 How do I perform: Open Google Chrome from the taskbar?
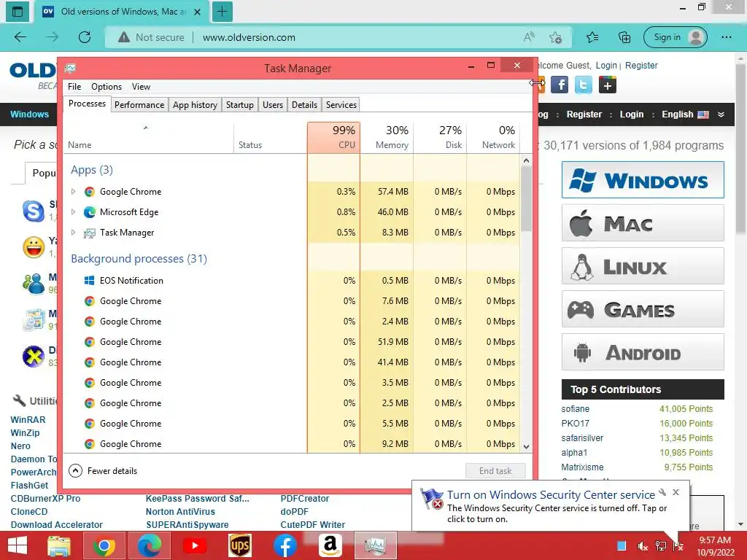104,545
